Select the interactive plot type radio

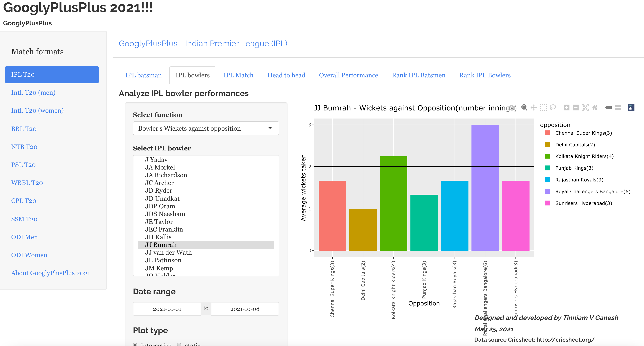coord(135,345)
